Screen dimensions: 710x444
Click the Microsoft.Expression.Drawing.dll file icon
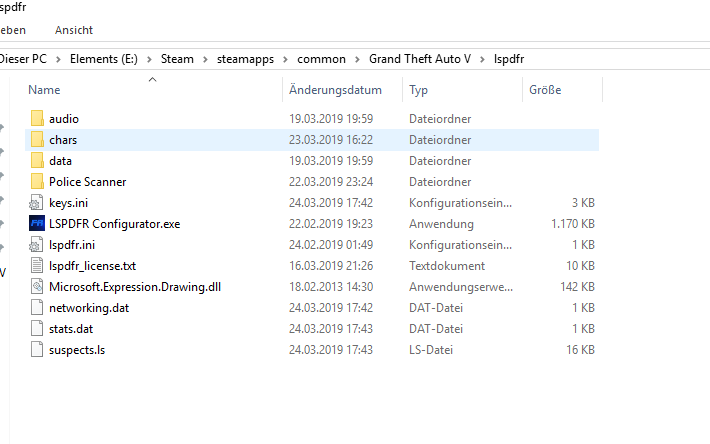(x=37, y=286)
